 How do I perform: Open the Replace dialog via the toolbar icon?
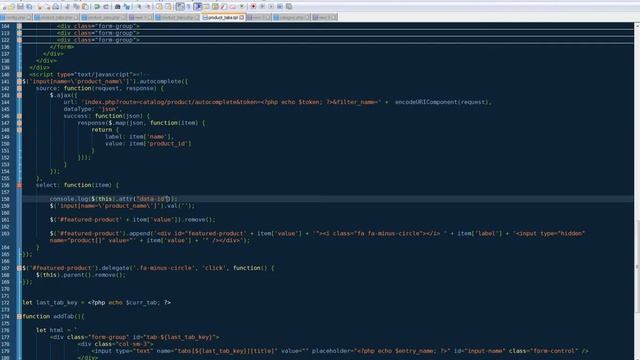pos(127,7)
